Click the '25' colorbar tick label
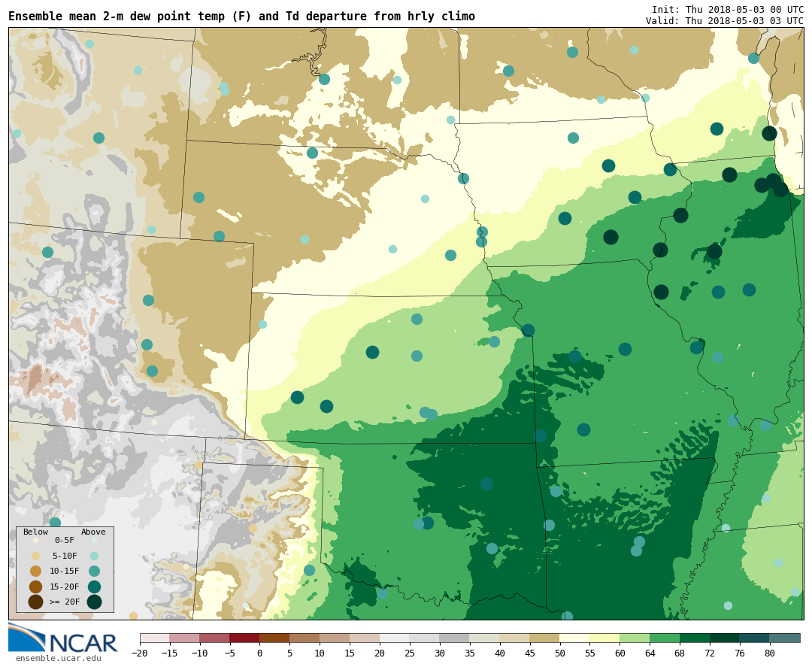 pos(410,653)
